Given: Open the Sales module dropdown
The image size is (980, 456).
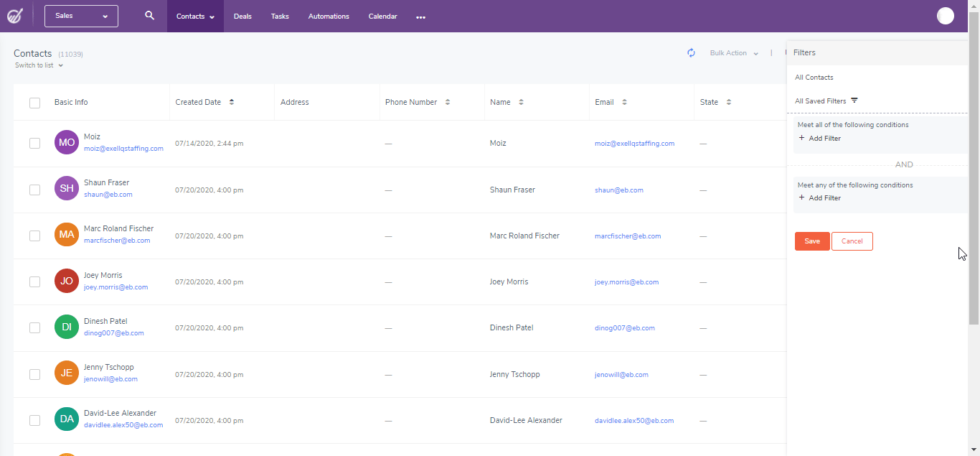Looking at the screenshot, I should coord(81,16).
